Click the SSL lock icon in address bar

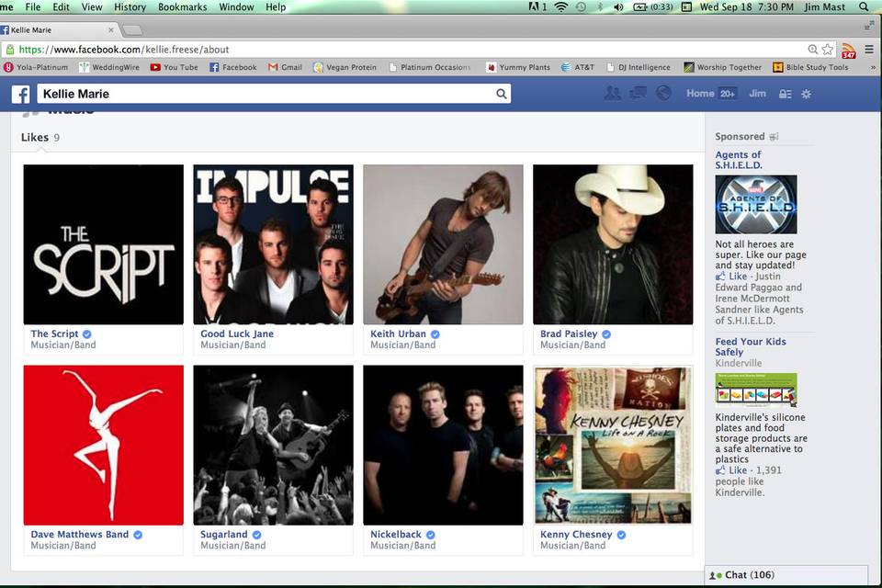click(9, 50)
